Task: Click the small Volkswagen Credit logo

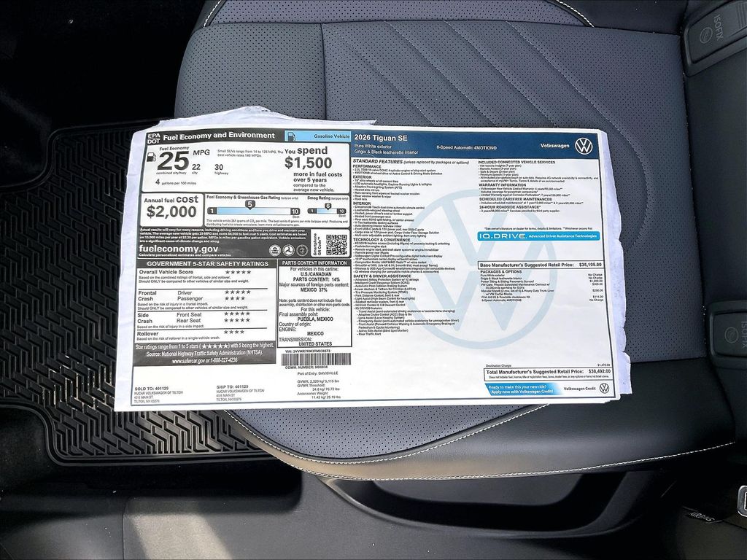Action: pyautogui.click(x=603, y=388)
